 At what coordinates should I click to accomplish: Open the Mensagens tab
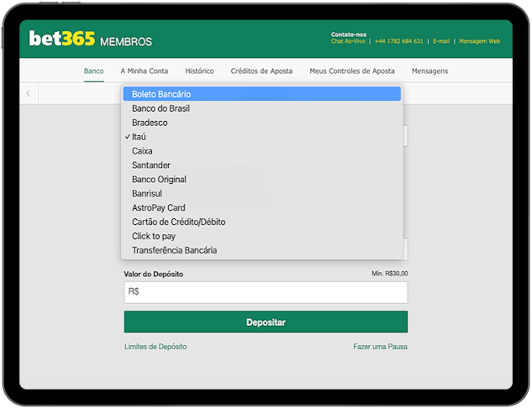429,71
